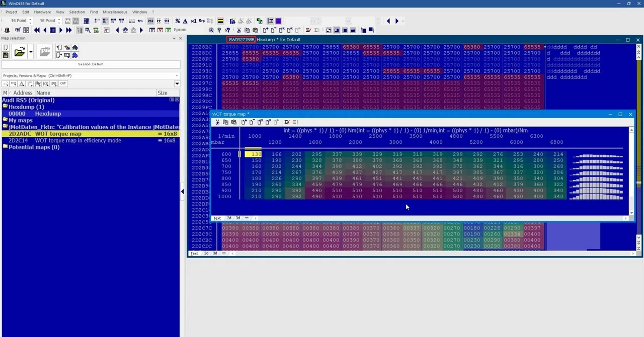644x337 pixels.
Task: Jump to first with double left arrows
Action: click(x=37, y=30)
